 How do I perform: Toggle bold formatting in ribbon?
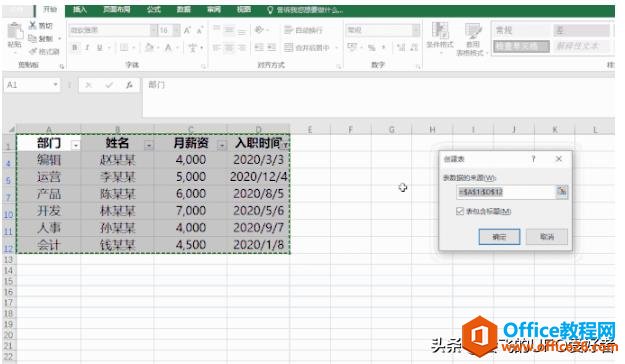(x=75, y=47)
